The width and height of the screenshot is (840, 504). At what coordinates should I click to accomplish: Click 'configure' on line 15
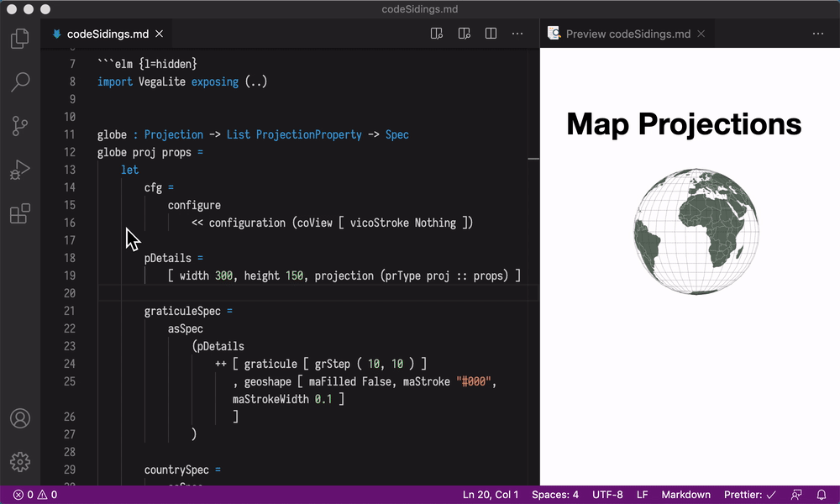(x=194, y=205)
